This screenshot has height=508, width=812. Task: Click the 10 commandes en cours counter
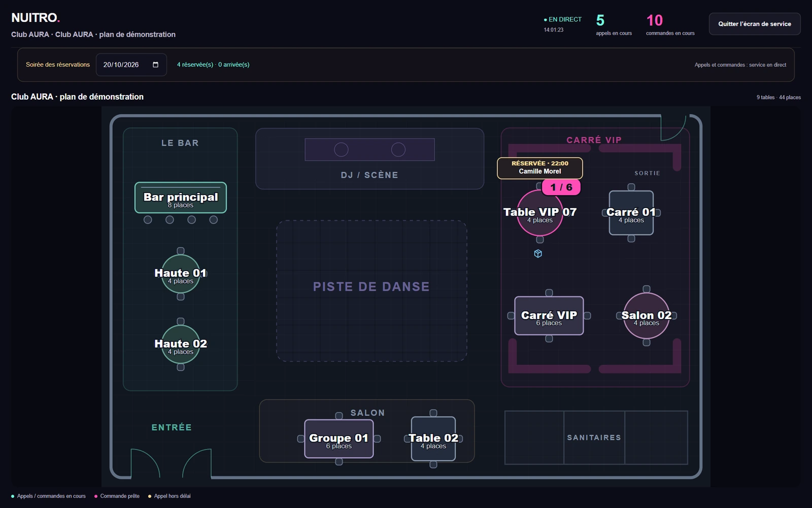tap(670, 25)
